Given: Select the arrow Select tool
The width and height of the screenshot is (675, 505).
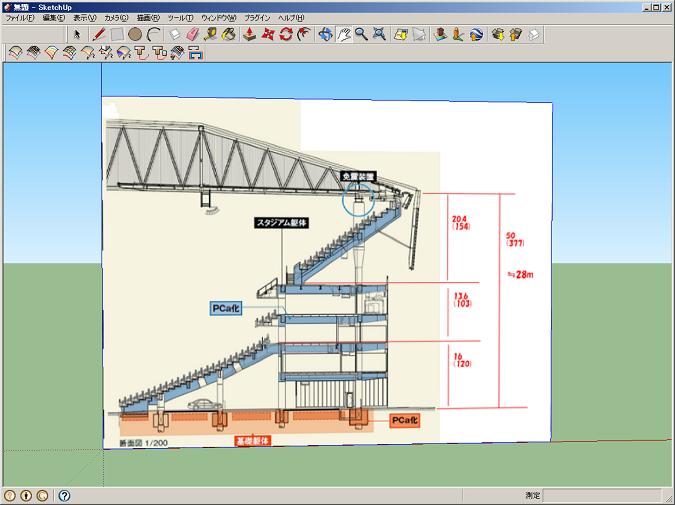Looking at the screenshot, I should [x=77, y=34].
